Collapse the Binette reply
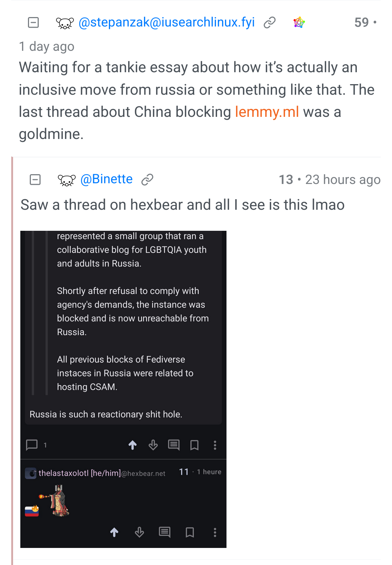The width and height of the screenshot is (392, 565). click(35, 179)
